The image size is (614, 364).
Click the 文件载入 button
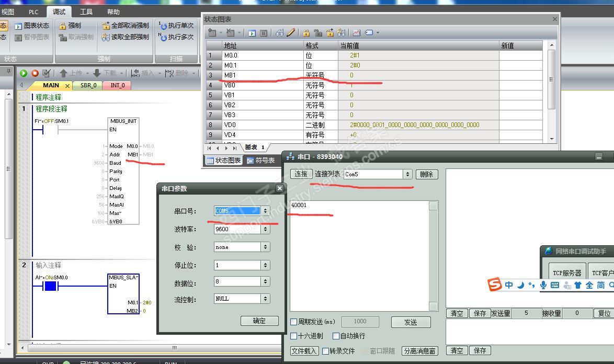click(304, 351)
